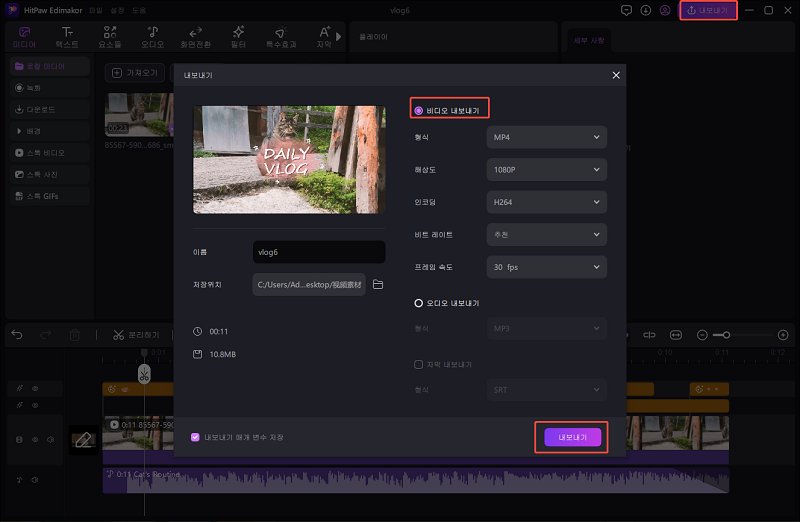Click the split-at-playhead icon right of dialog
Image resolution: width=800 pixels, height=522 pixels.
click(649, 335)
